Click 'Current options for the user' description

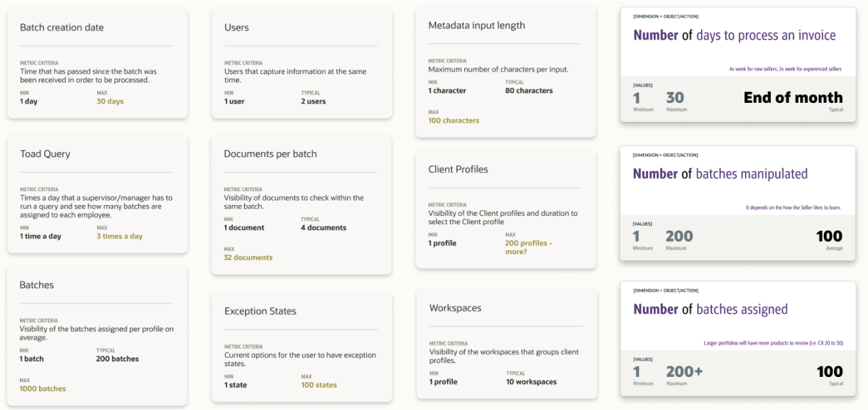tap(300, 359)
